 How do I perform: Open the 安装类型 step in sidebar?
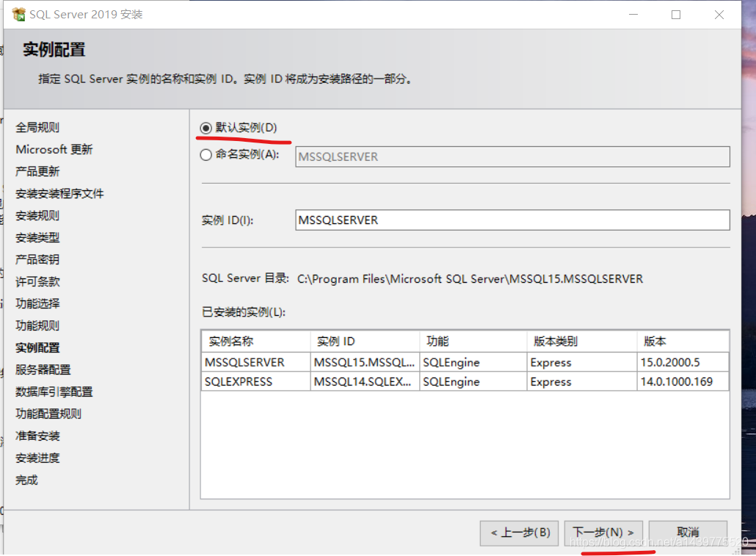click(37, 237)
